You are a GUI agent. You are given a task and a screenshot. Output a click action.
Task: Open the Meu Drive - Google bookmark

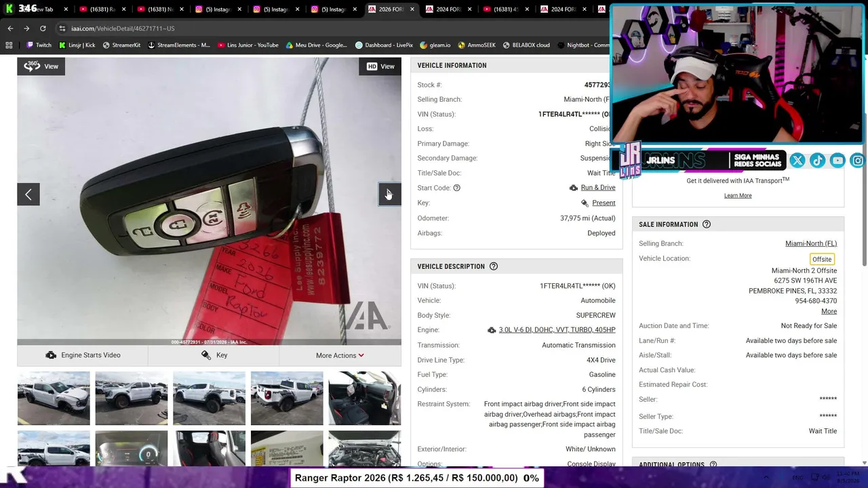coord(316,45)
